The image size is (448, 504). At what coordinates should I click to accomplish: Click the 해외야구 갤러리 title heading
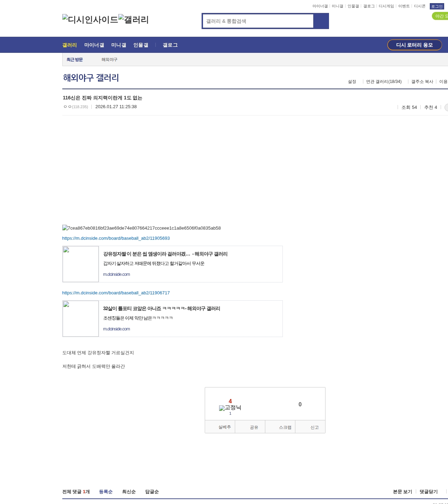pyautogui.click(x=91, y=78)
